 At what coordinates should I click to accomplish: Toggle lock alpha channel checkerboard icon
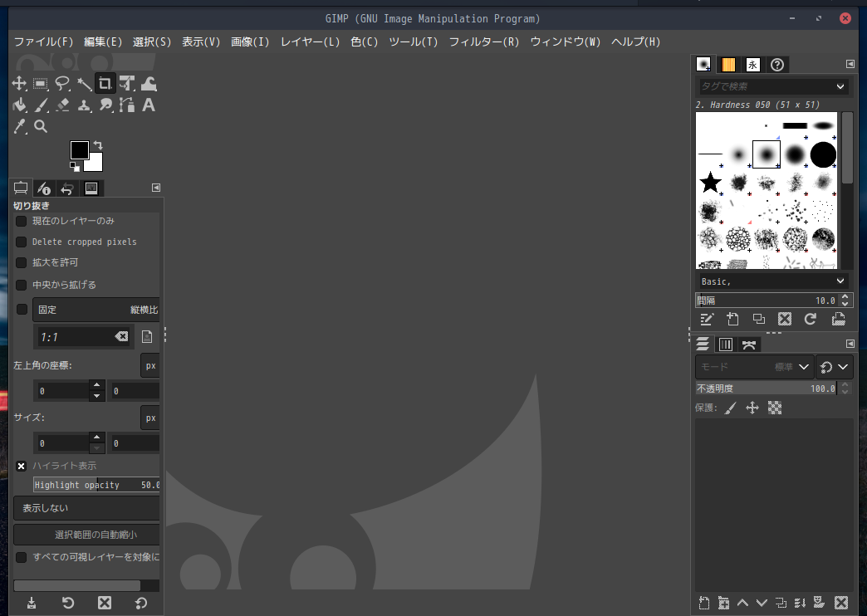(x=775, y=408)
